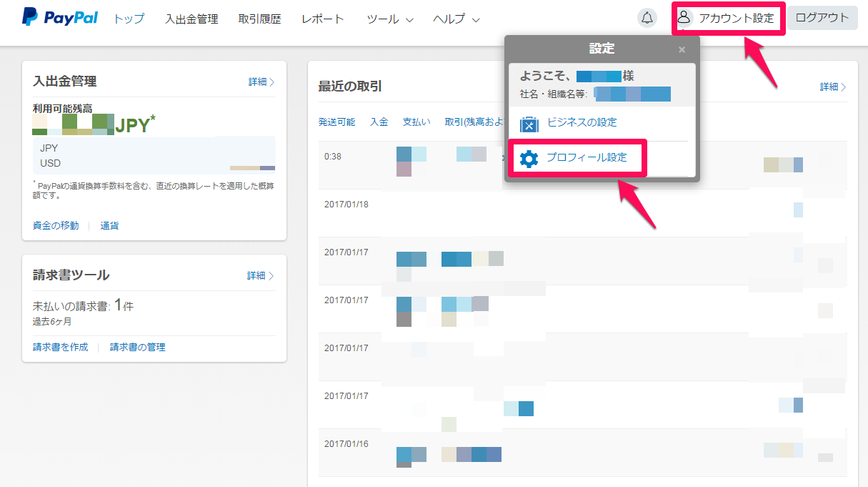The image size is (868, 487).
Task: Click the 資金の移動 link
Action: tap(56, 225)
